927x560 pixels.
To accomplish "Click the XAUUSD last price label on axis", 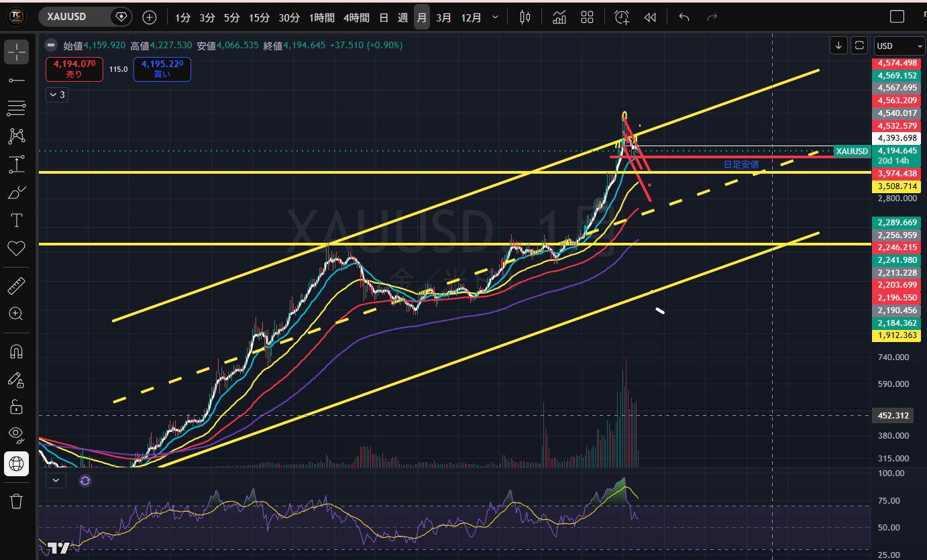I will (852, 152).
